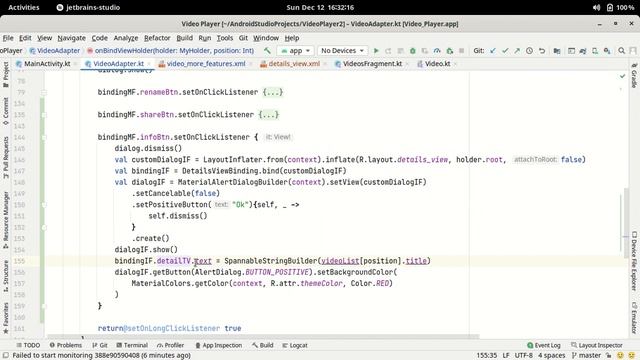Open the Logcat tool window
The height and width of the screenshot is (360, 640).
295,345
